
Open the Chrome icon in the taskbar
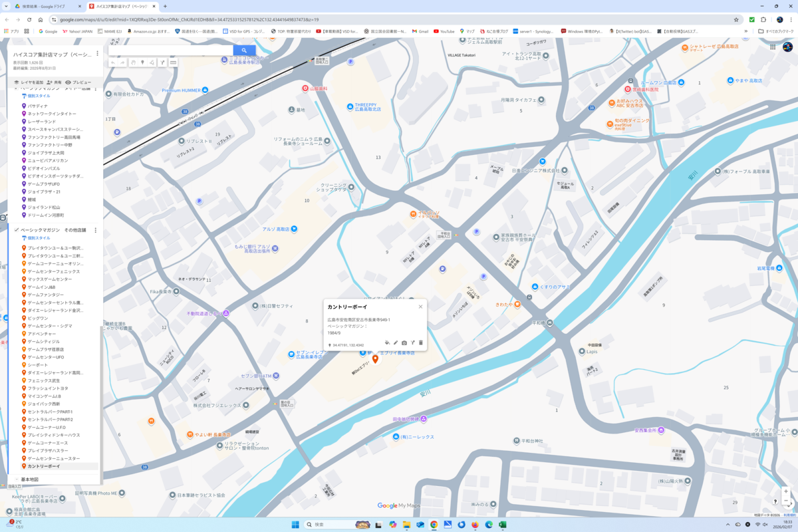pyautogui.click(x=434, y=525)
